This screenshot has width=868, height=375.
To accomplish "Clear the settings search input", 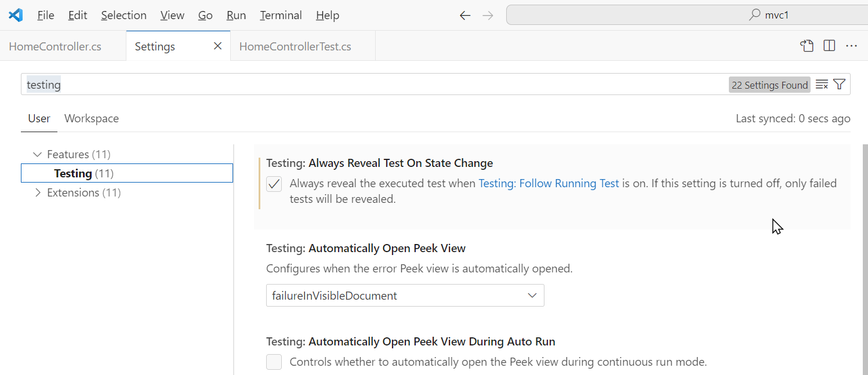I will [x=822, y=85].
